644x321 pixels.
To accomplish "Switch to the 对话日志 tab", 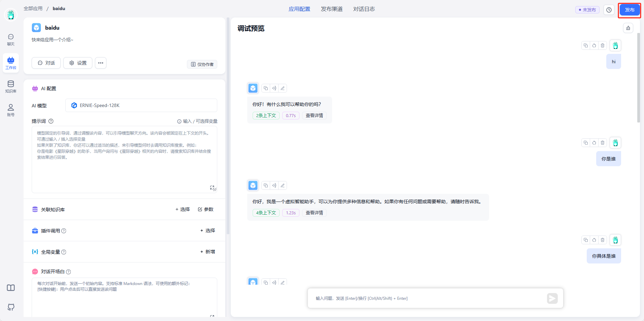I will coord(364,9).
